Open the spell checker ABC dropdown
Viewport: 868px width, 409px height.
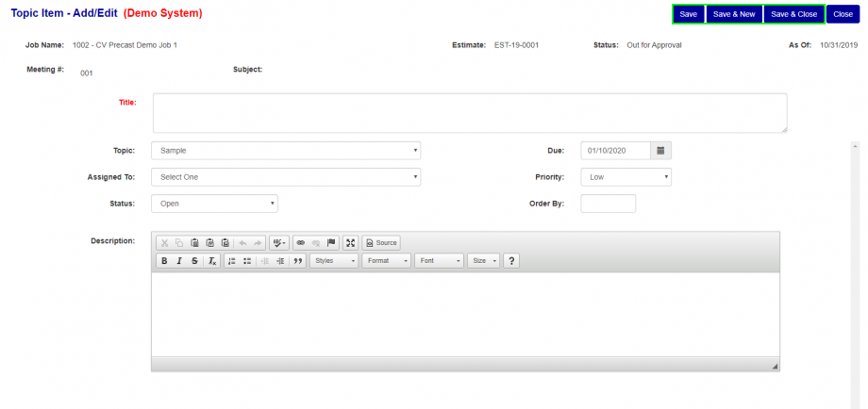279,242
